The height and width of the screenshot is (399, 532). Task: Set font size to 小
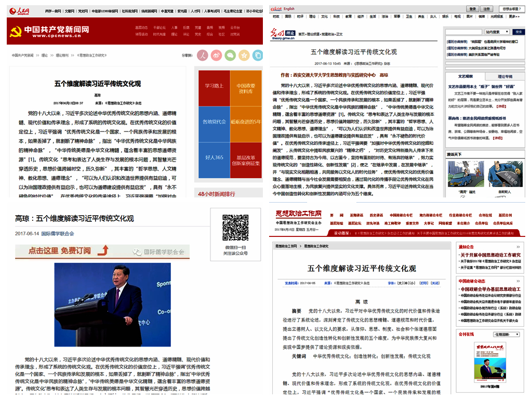[x=413, y=283]
